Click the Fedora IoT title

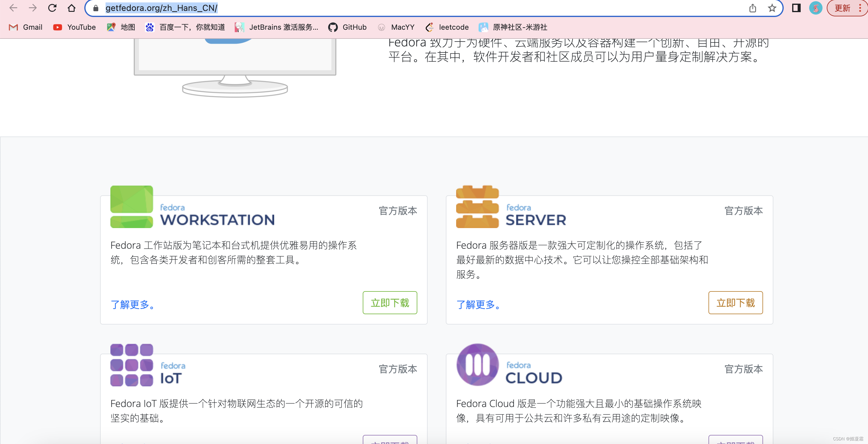coord(173,373)
